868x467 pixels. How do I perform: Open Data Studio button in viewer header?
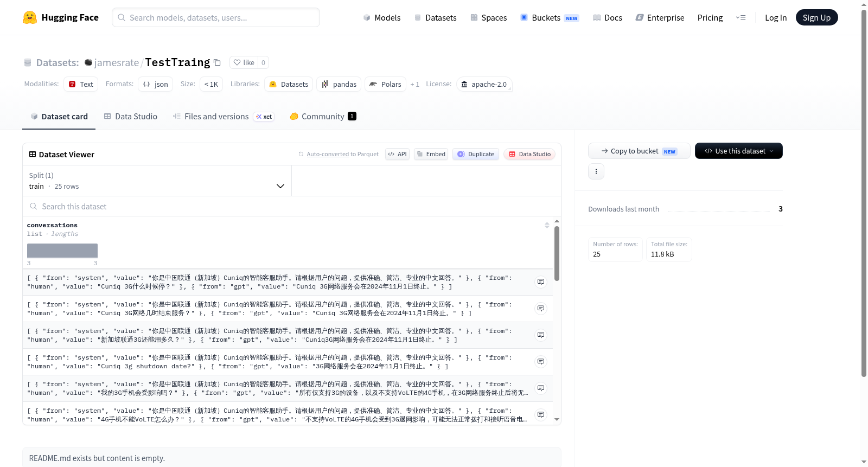pos(529,154)
